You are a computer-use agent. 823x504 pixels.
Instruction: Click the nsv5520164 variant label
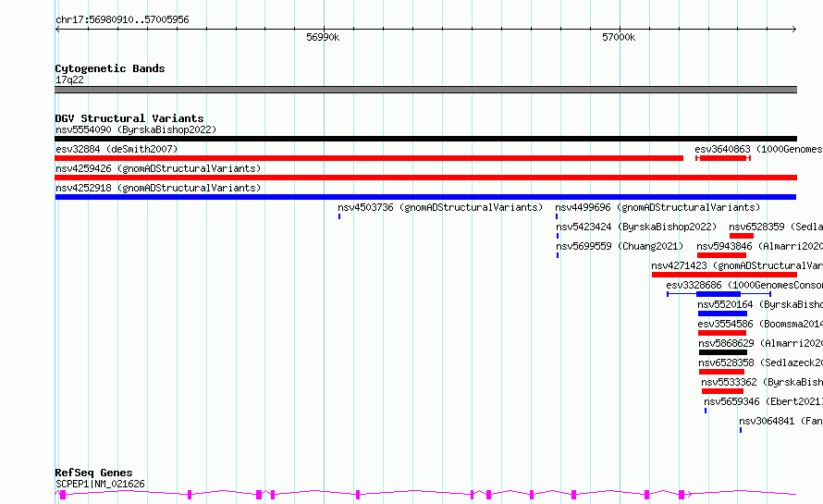click(x=760, y=304)
